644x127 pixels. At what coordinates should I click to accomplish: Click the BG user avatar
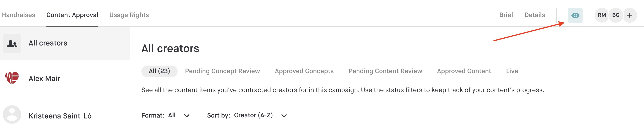click(x=616, y=15)
